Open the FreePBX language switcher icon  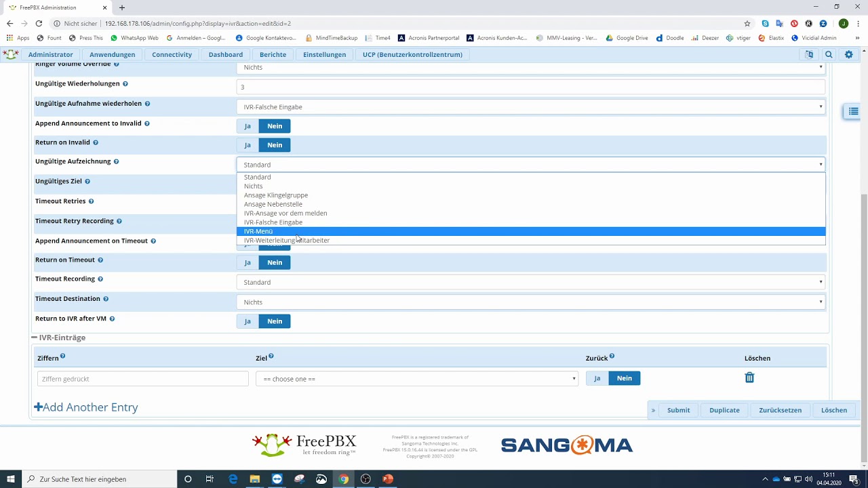(809, 54)
